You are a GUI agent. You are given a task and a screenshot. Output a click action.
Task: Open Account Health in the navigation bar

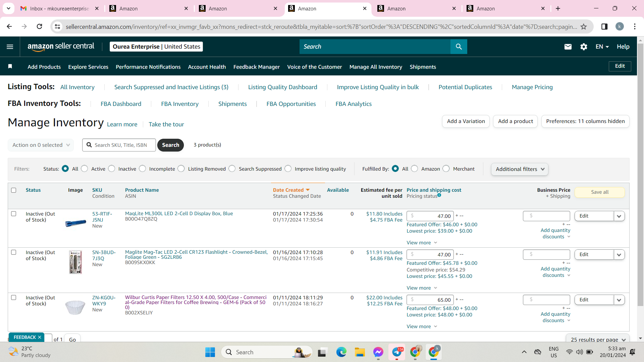point(207,67)
